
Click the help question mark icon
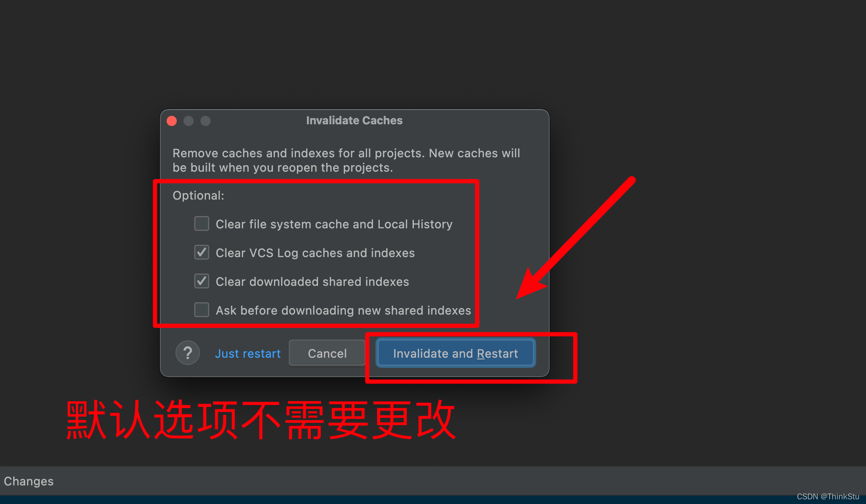188,353
